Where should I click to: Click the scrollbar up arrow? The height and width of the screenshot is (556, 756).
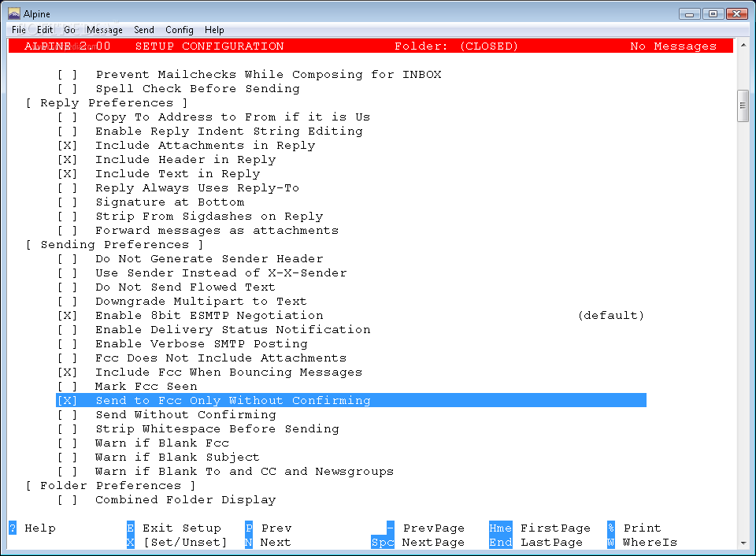click(743, 45)
